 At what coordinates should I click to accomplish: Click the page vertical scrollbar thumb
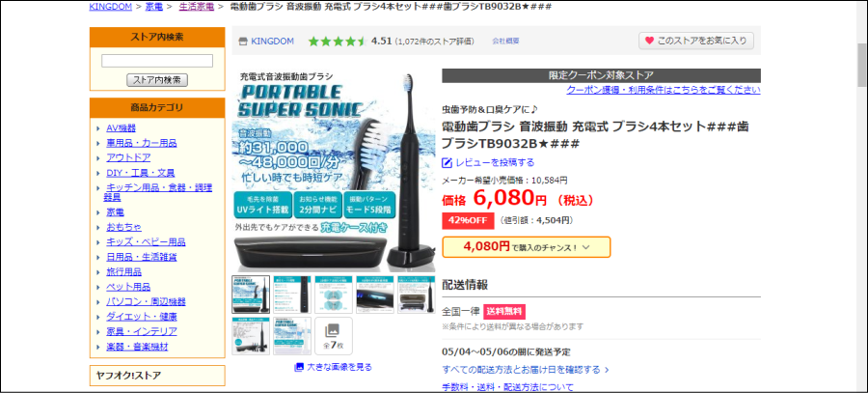click(x=862, y=65)
